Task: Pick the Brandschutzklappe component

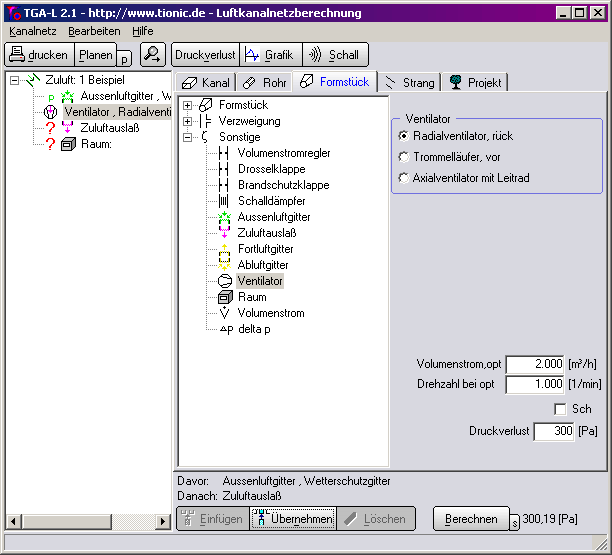Action: click(283, 185)
